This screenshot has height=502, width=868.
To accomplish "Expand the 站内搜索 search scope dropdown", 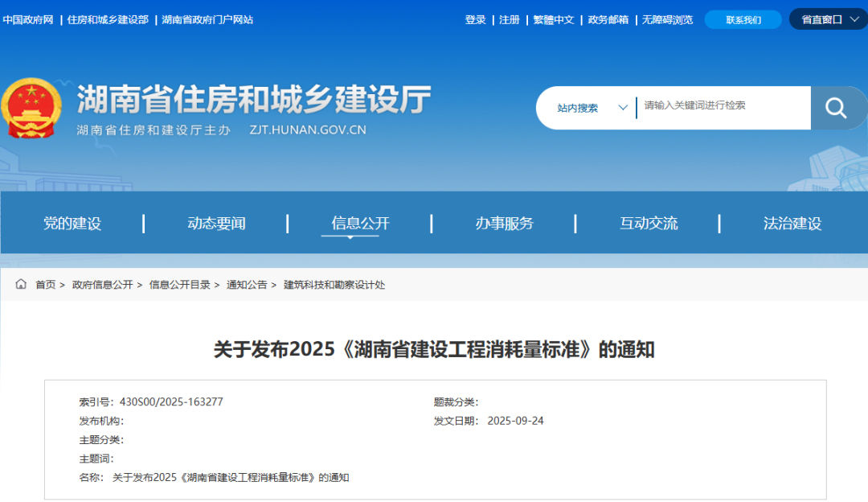I will click(x=592, y=108).
